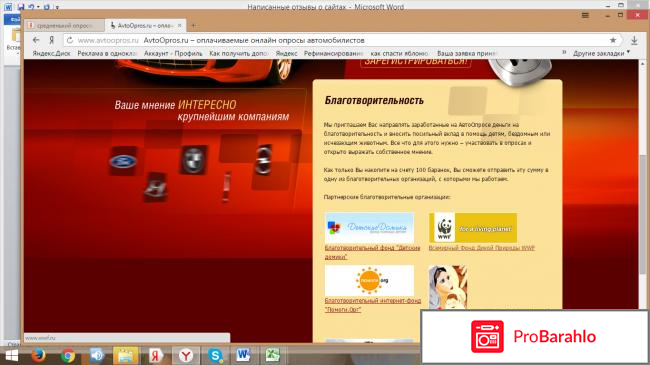Open the WWF living planet banner
The width and height of the screenshot is (650, 365).
(x=473, y=228)
